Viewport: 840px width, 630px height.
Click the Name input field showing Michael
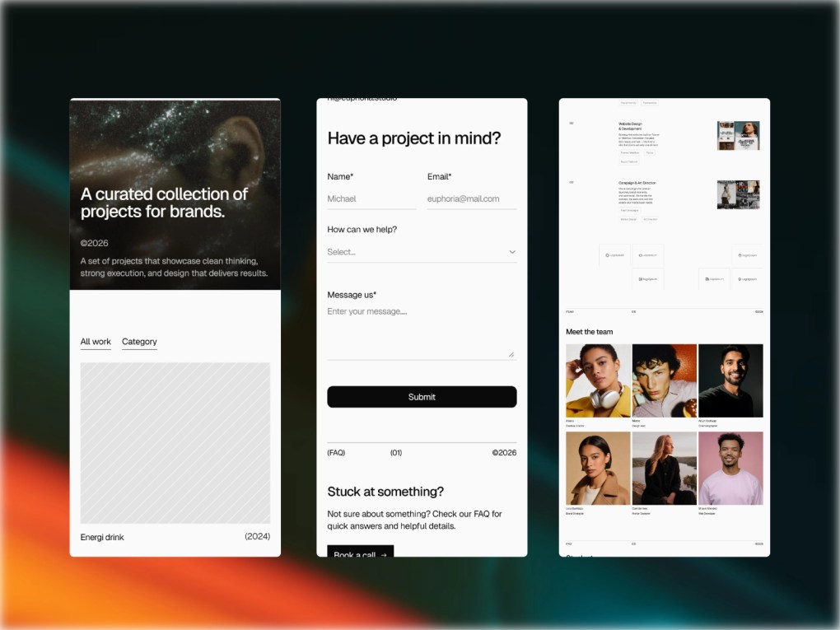coord(371,198)
